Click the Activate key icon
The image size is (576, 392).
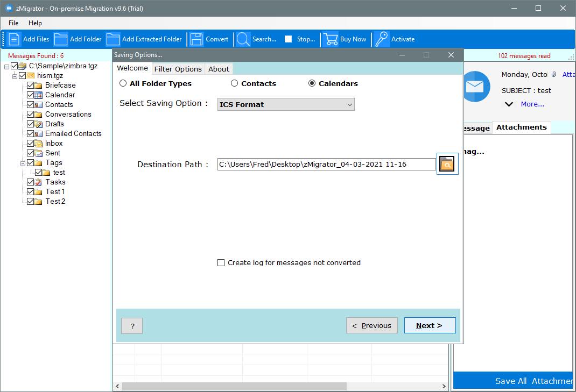click(382, 39)
